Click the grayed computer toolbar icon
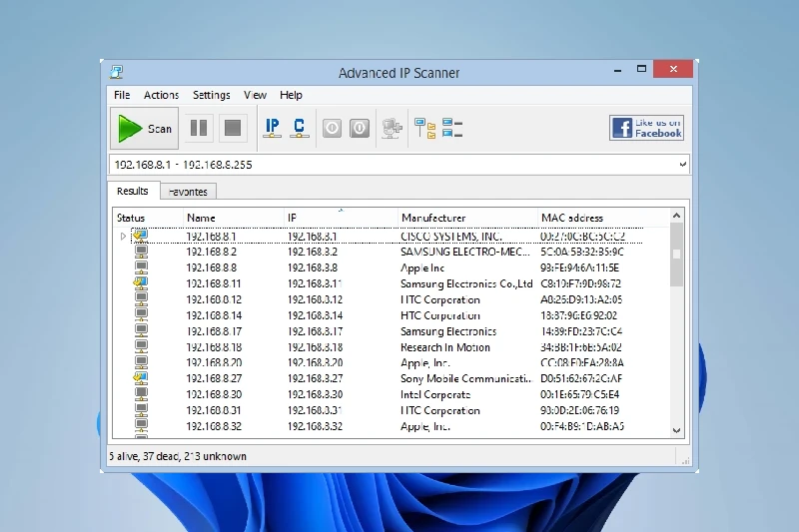This screenshot has width=799, height=532. pos(392,129)
